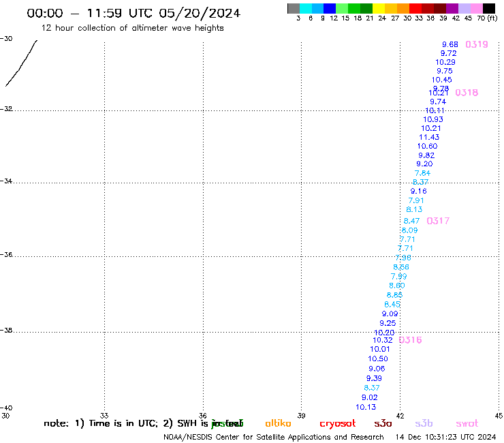Click the wave height value 7.84
The height and width of the screenshot is (443, 504).
[x=422, y=173]
